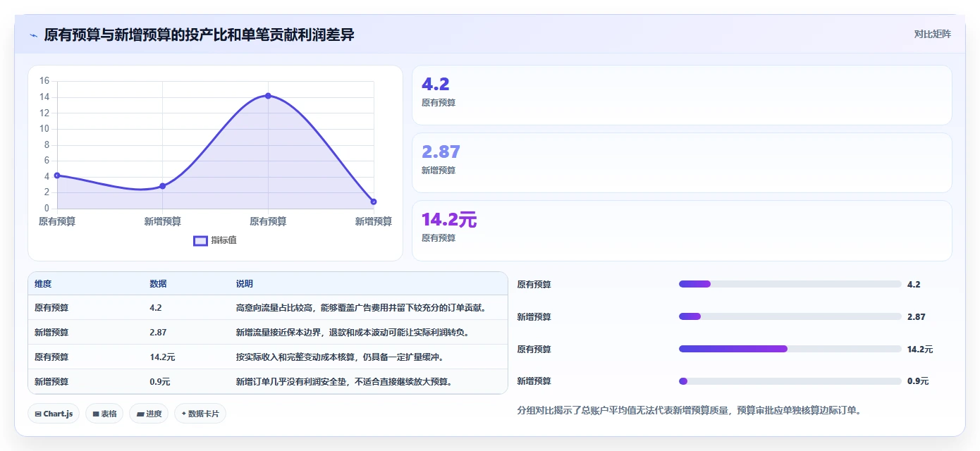Click the icon inside the 数据卡片 chip

tap(184, 414)
